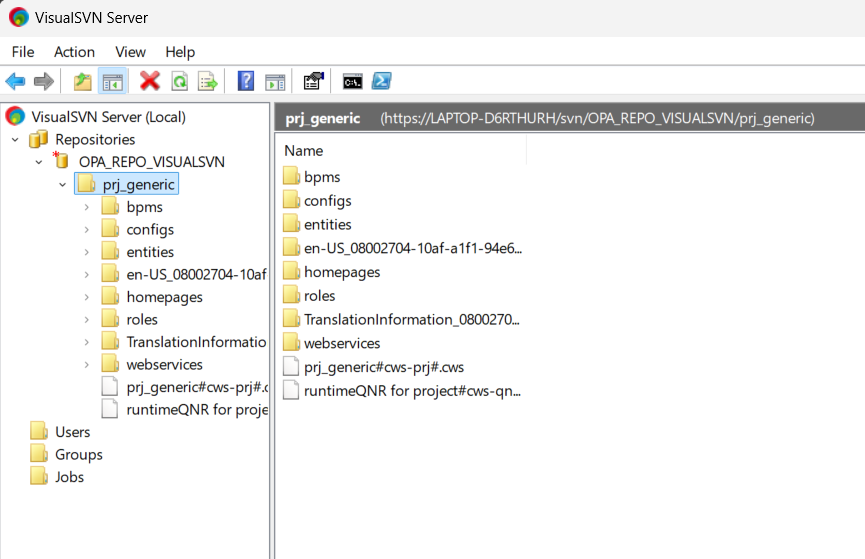Click the Export List toolbar icon
865x559 pixels.
(x=208, y=82)
